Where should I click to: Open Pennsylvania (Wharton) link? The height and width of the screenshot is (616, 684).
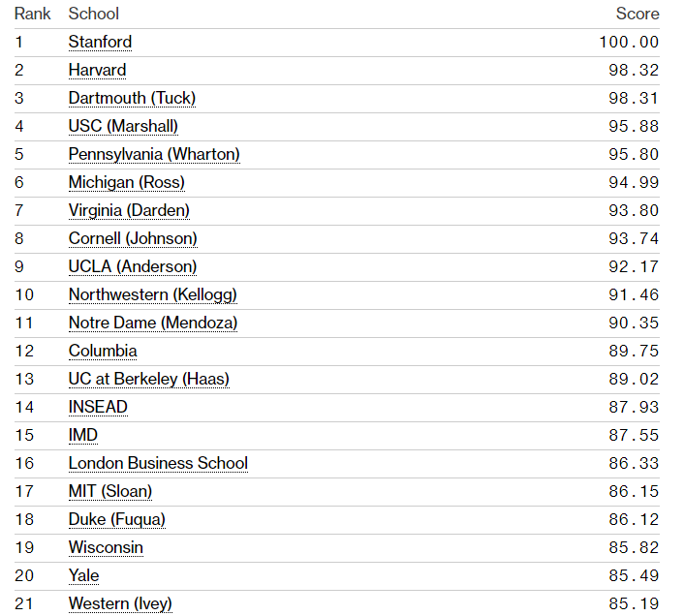click(x=154, y=154)
